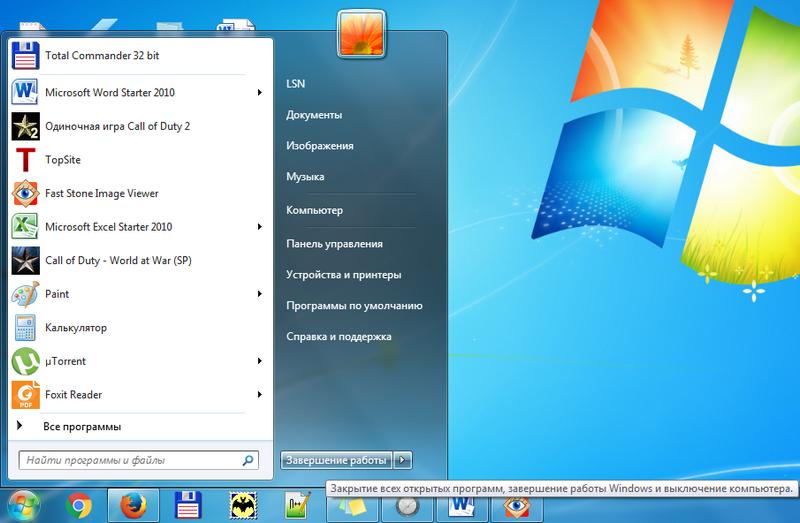This screenshot has width=800, height=523.
Task: Open TopSite from the Start menu list
Action: pos(138,160)
